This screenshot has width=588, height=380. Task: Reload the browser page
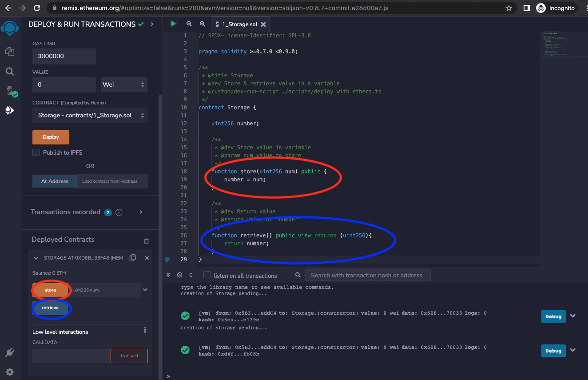pos(37,8)
